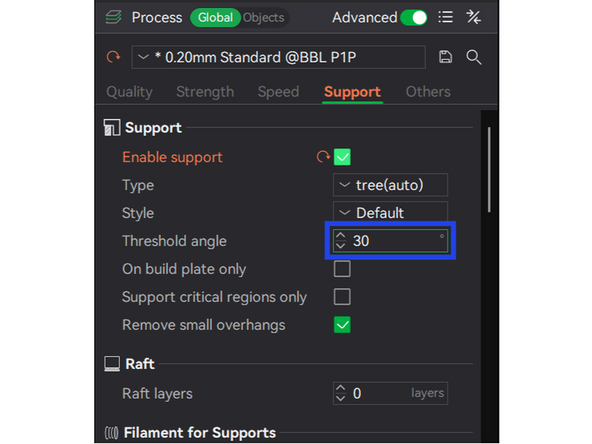Image resolution: width=592 pixels, height=444 pixels.
Task: Decrease the Raft layers count
Action: (x=341, y=398)
